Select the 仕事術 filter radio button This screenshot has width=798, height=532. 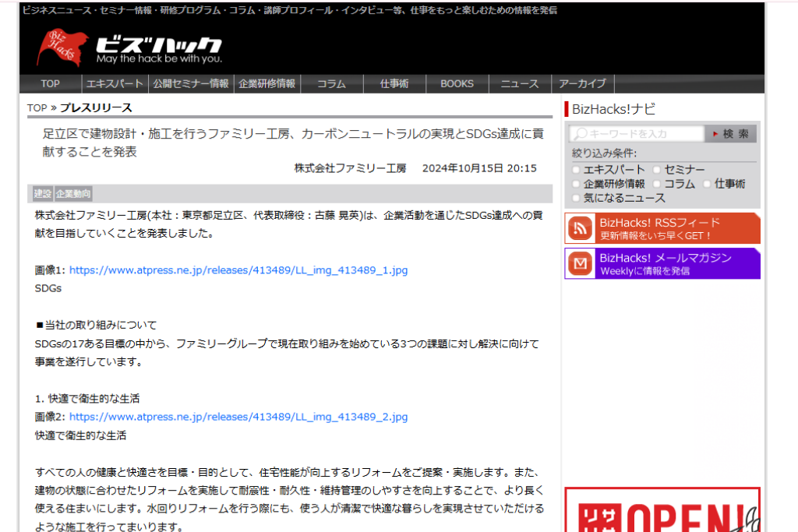tap(706, 184)
